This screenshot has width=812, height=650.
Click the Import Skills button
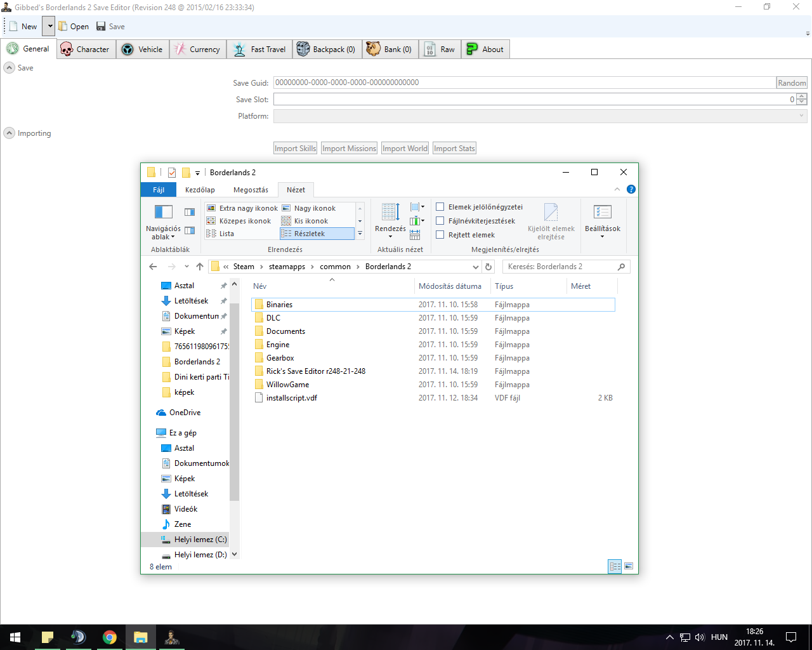pyautogui.click(x=295, y=149)
